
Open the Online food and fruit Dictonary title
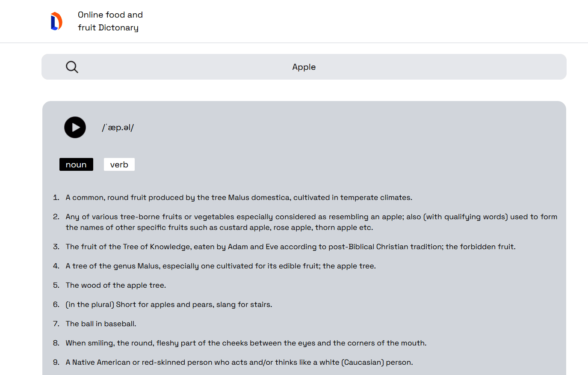click(x=110, y=21)
